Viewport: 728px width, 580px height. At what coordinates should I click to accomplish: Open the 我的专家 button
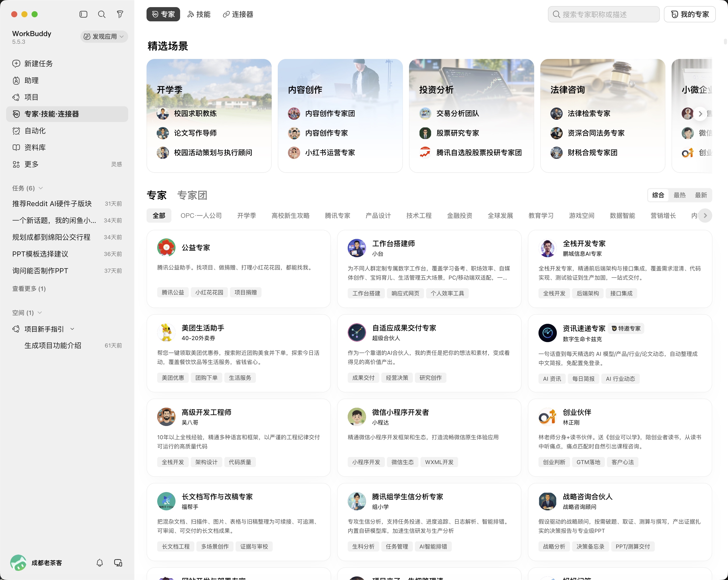(690, 14)
